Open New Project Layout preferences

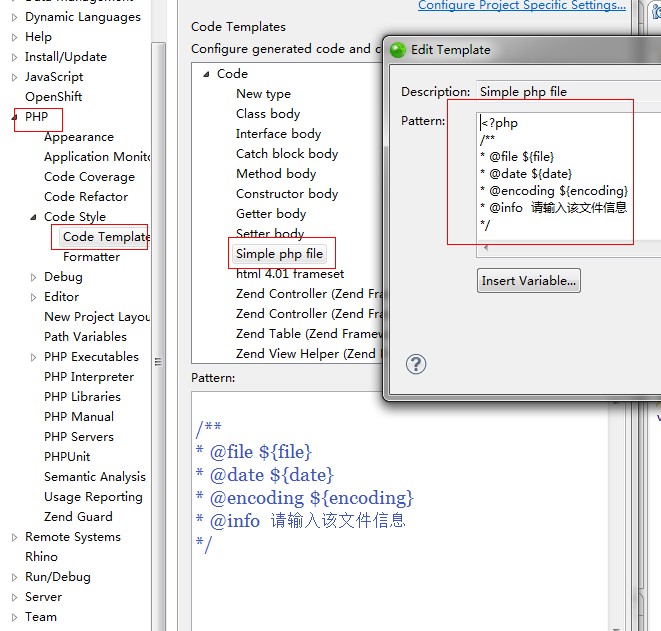(97, 317)
